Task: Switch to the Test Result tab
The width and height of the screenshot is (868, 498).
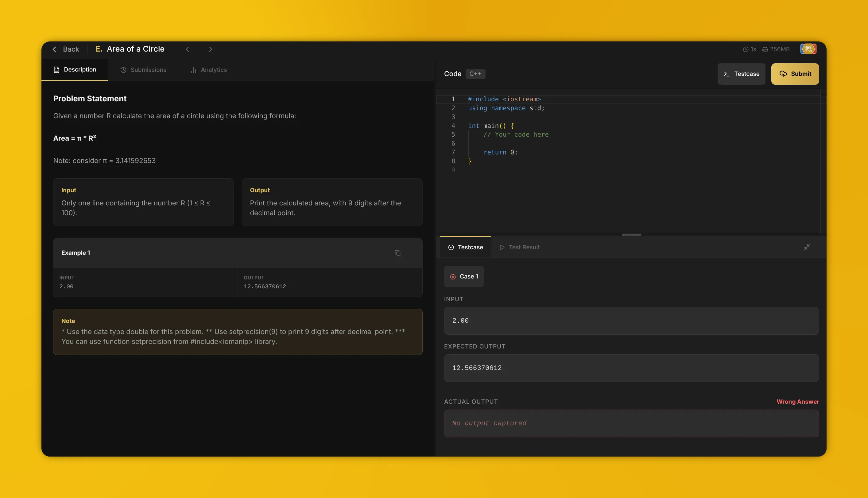Action: (x=520, y=247)
